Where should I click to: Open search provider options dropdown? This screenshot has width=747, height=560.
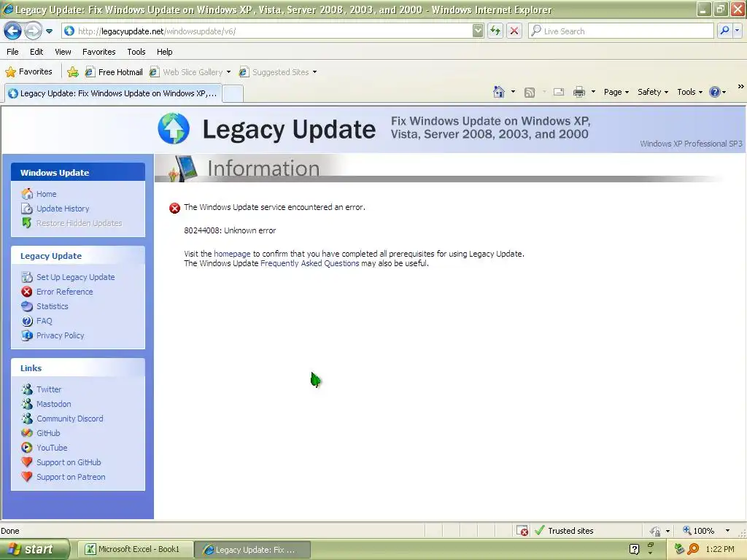click(x=737, y=31)
